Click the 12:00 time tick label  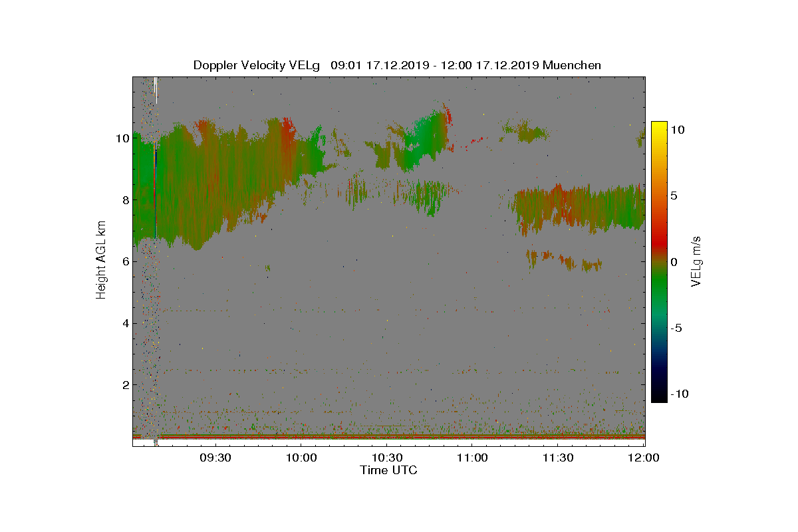click(x=643, y=458)
